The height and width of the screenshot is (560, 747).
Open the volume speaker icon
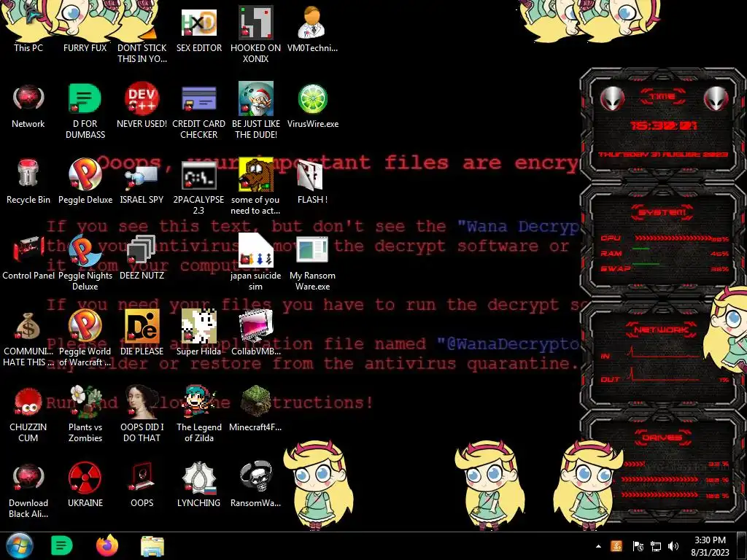673,546
